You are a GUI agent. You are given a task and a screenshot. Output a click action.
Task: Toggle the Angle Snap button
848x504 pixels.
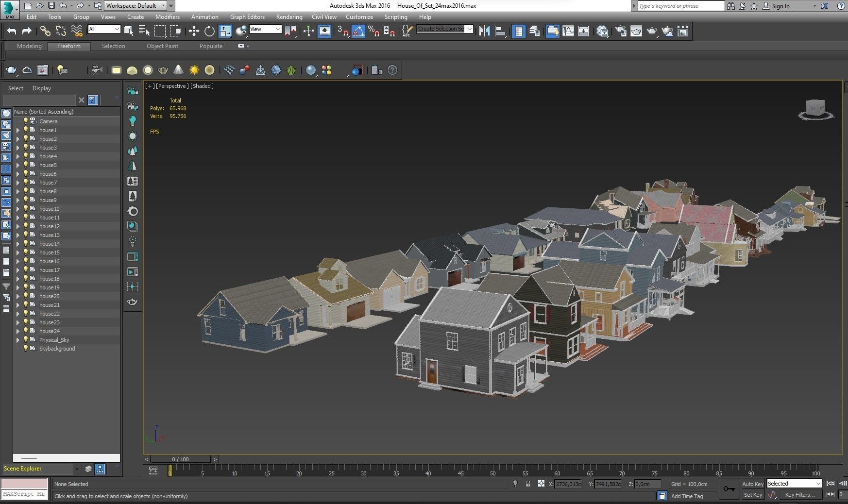click(358, 31)
